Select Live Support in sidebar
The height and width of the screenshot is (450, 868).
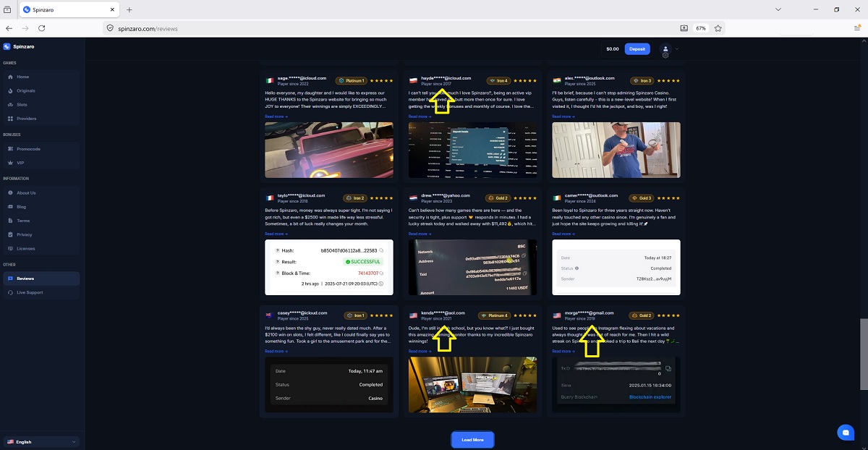[29, 292]
